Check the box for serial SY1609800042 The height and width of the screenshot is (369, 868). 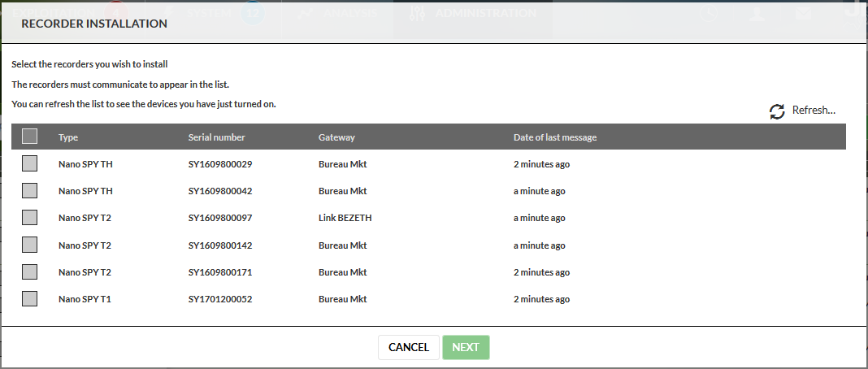point(30,190)
